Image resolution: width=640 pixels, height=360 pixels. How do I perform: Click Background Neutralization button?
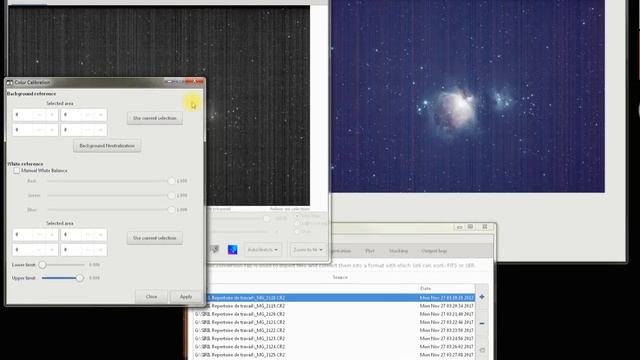tap(107, 146)
